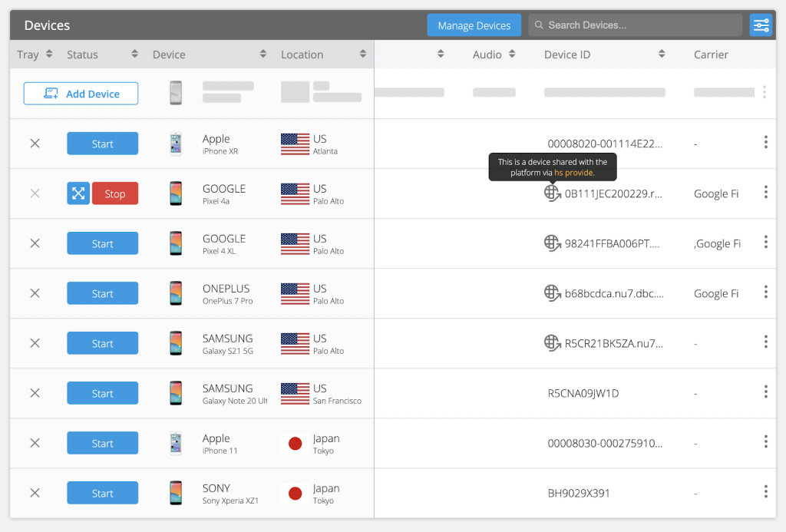Click the Add Device button
The width and height of the screenshot is (786, 532).
tap(81, 94)
